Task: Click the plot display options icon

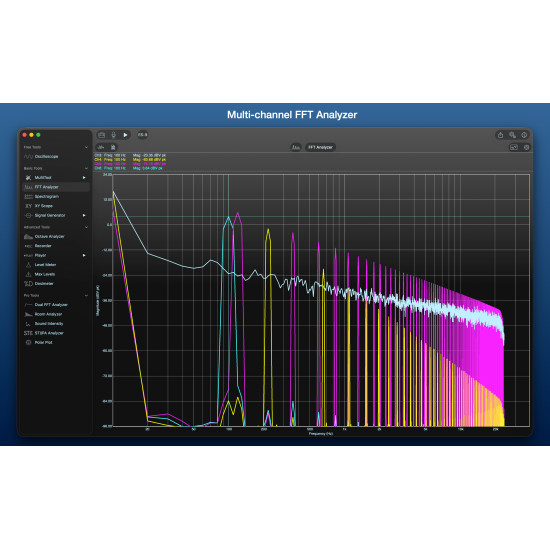Action: pyautogui.click(x=514, y=147)
